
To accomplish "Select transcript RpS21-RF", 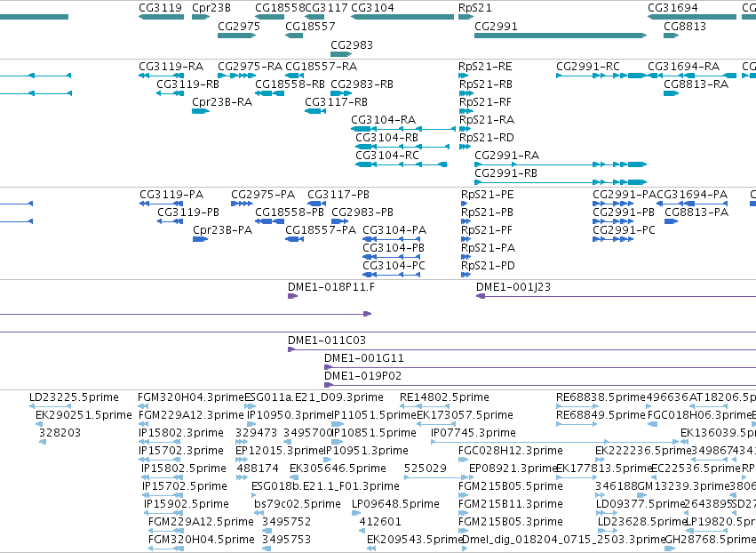I will point(466,111).
